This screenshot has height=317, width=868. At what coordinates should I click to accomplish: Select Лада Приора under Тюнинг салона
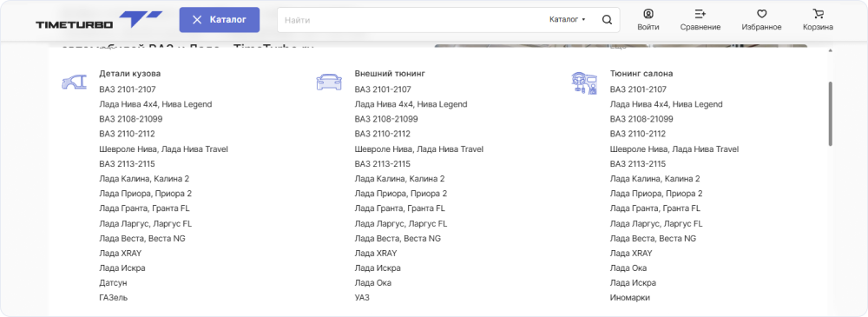point(656,194)
